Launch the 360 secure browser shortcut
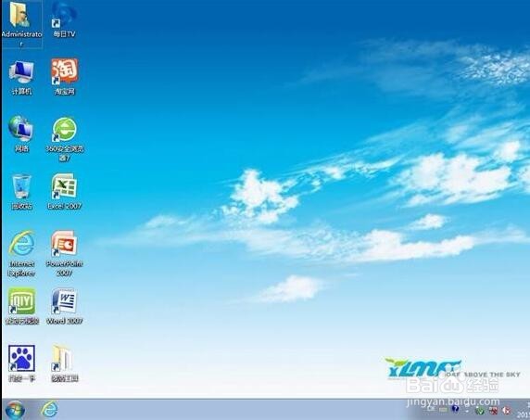 click(x=64, y=139)
